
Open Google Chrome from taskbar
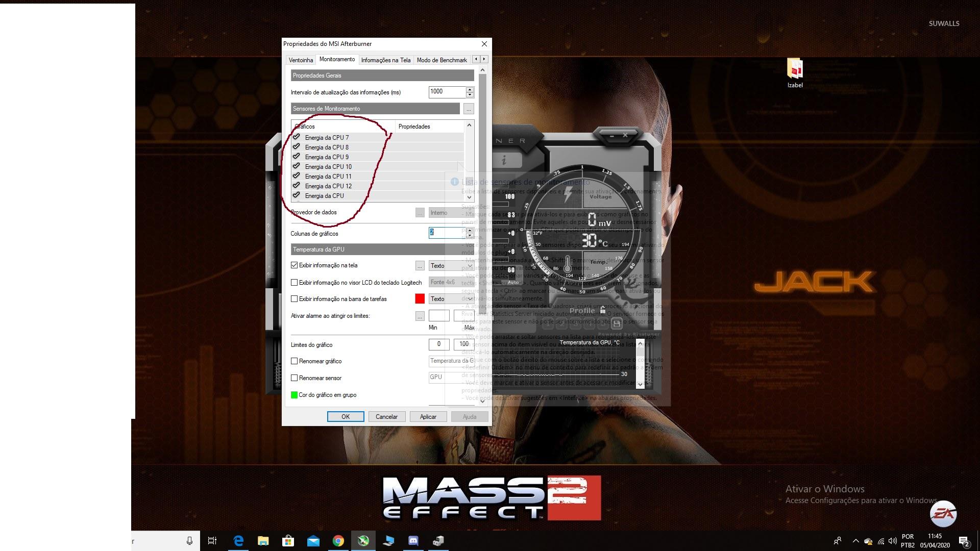(338, 541)
